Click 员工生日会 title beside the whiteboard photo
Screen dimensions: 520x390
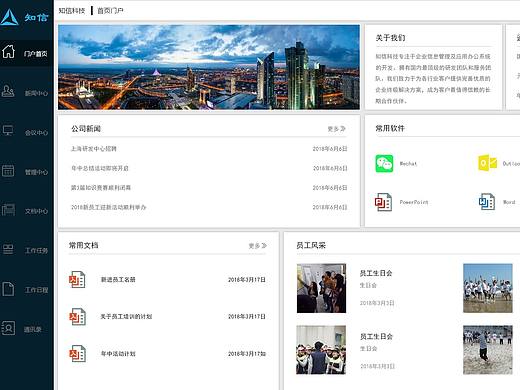point(376,273)
